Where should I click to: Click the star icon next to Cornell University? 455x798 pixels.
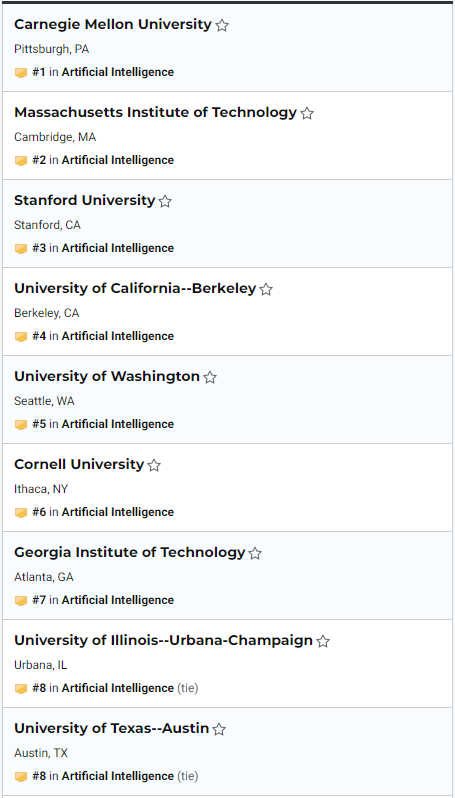click(x=154, y=466)
